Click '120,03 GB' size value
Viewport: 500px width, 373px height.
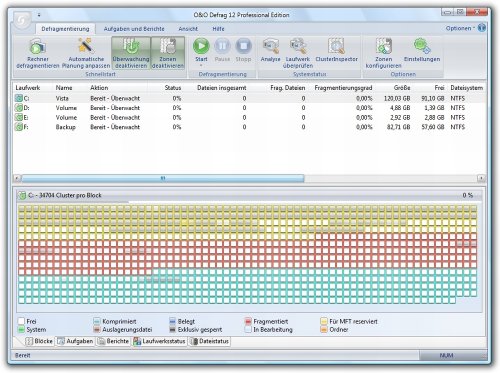point(397,98)
